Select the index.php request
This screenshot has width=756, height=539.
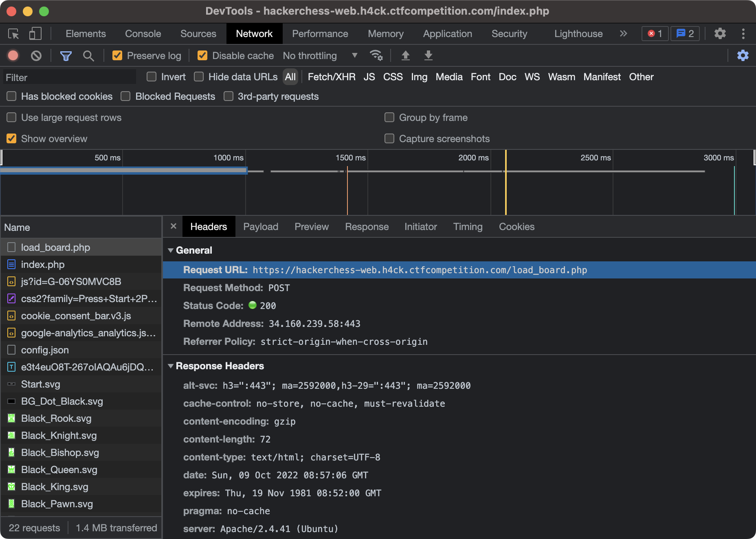[x=43, y=264]
